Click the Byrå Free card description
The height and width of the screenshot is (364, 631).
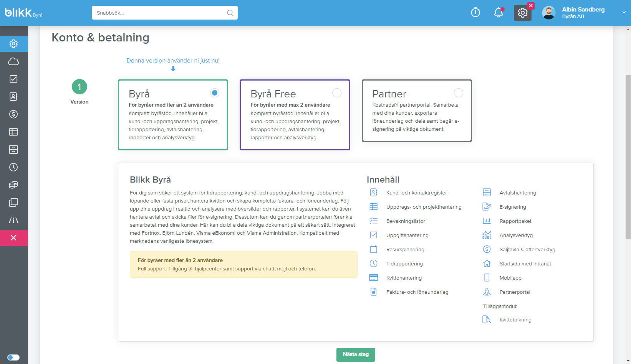(295, 125)
